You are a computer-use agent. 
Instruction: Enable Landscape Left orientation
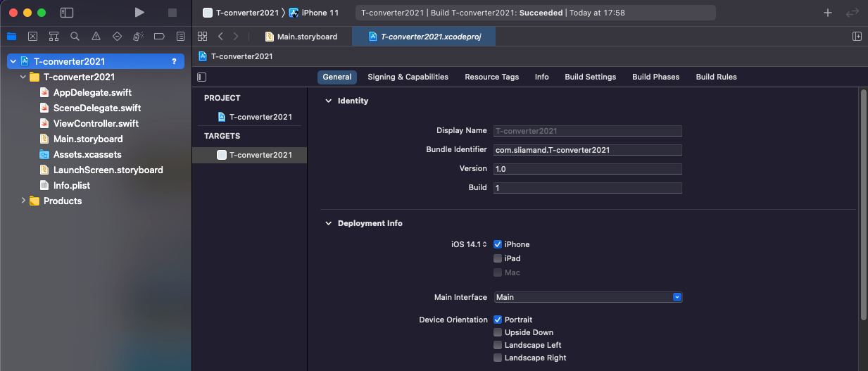coord(498,345)
